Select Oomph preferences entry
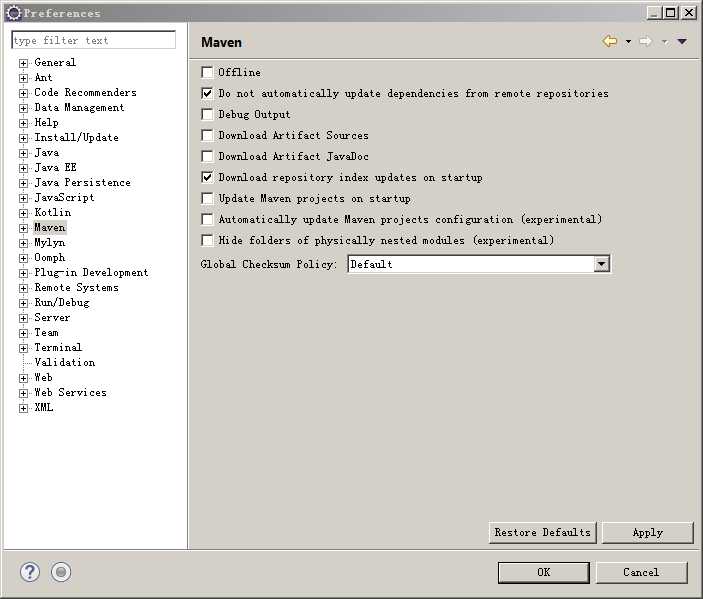Viewport: 703px width, 599px height. (x=50, y=258)
